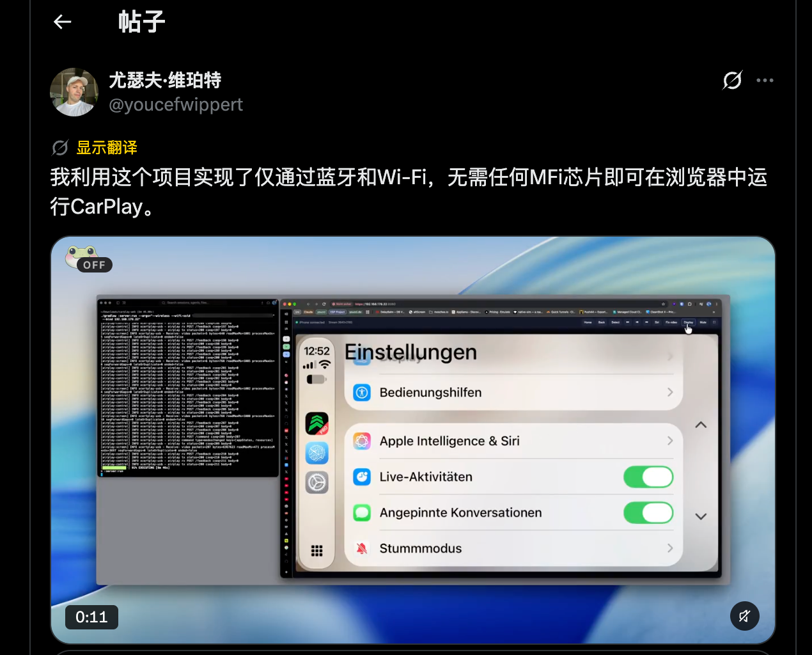Click the Bedienungshilfen accessibility icon

pos(362,392)
